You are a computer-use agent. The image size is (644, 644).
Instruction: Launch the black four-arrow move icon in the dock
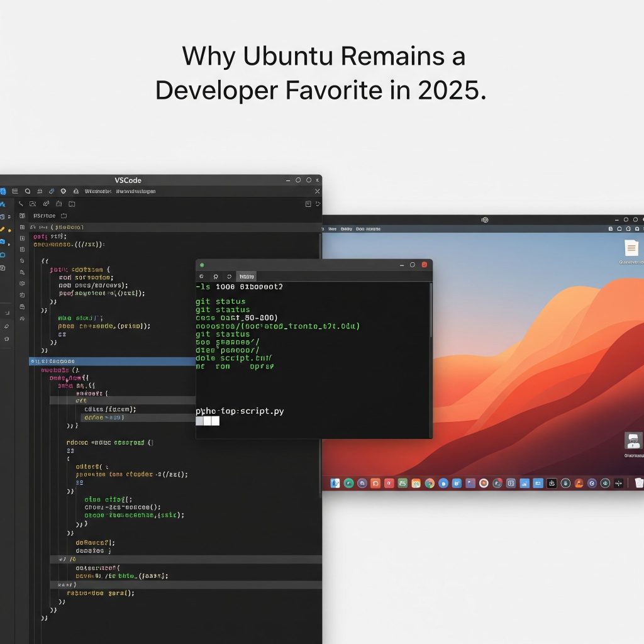619,484
